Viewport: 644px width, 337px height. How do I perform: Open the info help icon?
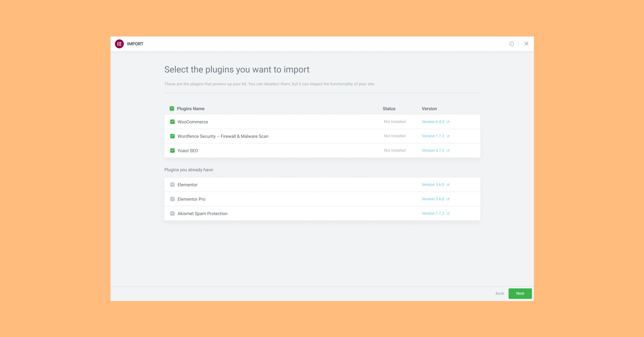tap(511, 44)
